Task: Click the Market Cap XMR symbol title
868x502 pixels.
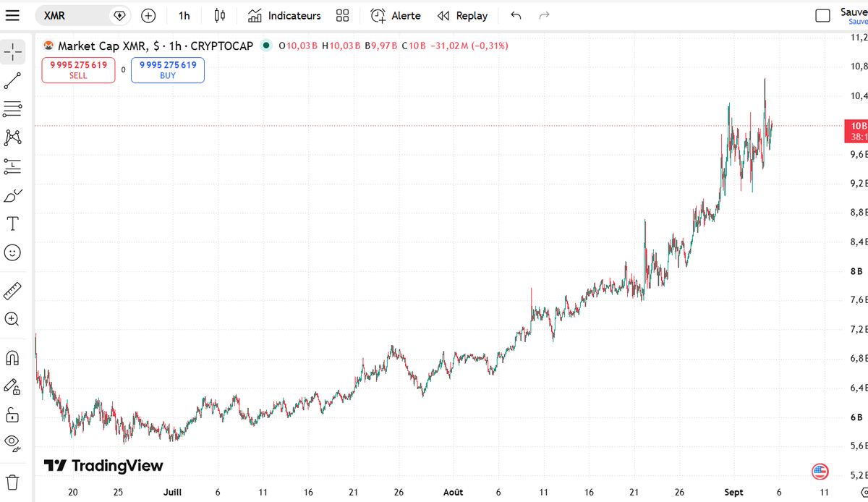Action: [156, 46]
